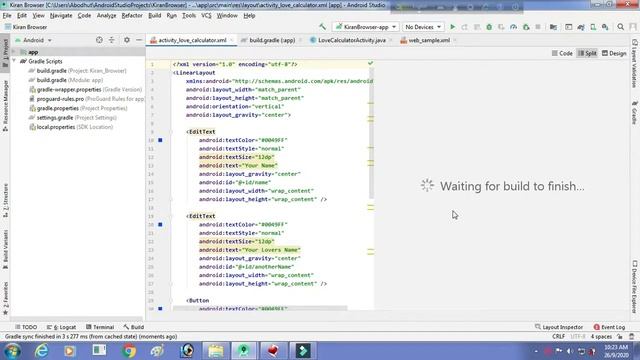This screenshot has height=360, width=640.
Task: Expand the app module node
Action: (x=14, y=52)
